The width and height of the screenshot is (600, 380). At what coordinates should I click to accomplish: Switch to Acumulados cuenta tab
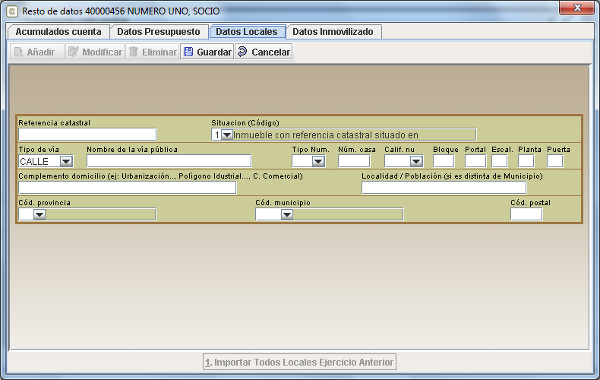tap(58, 32)
